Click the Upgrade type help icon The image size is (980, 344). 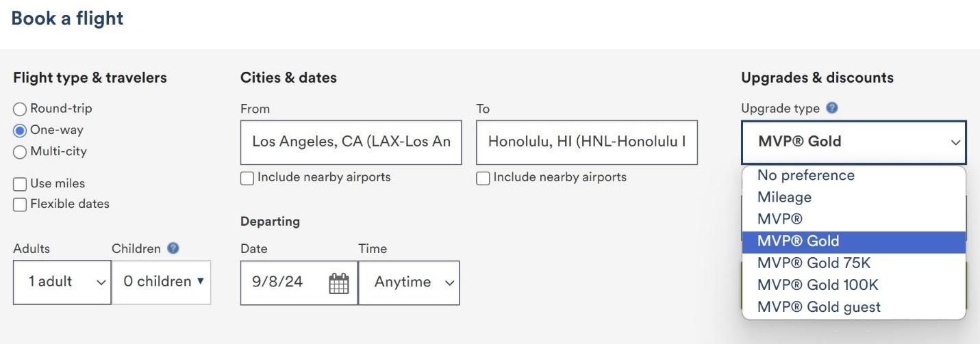[x=832, y=108]
